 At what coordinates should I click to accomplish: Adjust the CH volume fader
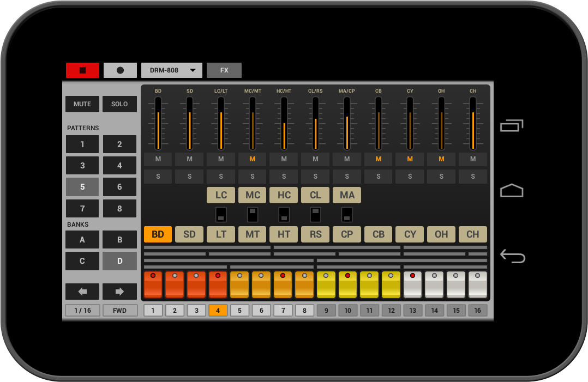[x=473, y=124]
